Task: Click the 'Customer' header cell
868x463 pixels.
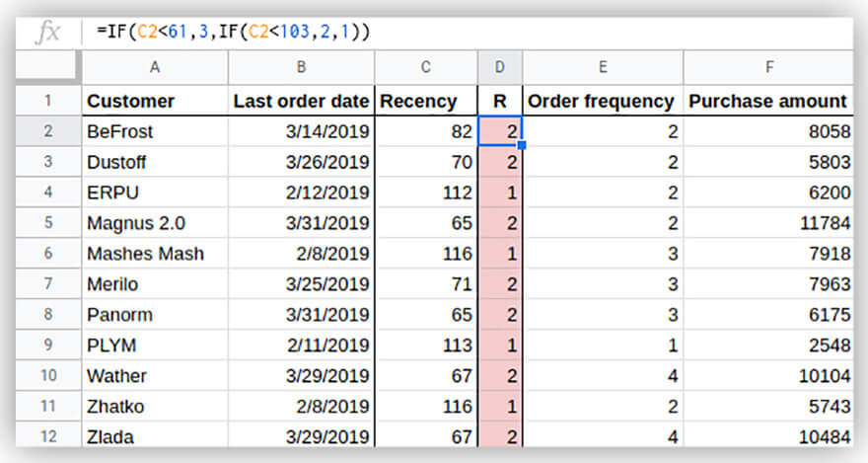Action: tap(155, 101)
